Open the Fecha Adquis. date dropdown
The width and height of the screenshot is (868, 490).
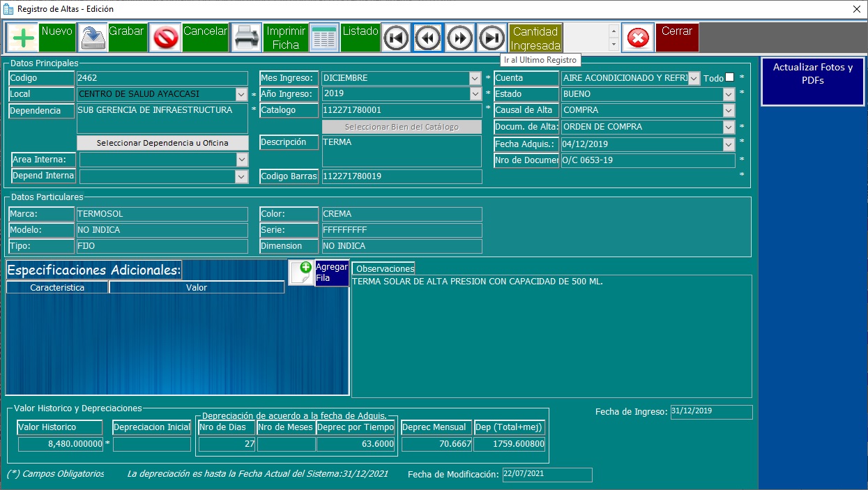(x=729, y=144)
